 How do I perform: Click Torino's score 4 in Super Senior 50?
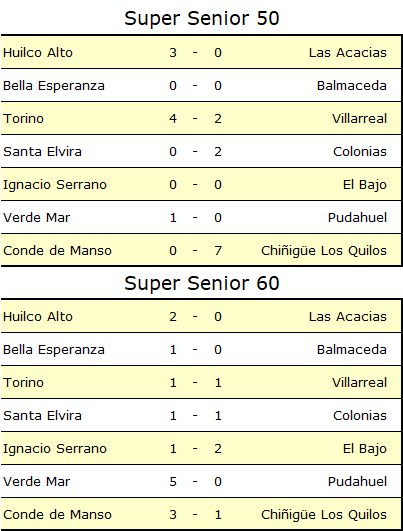(173, 119)
